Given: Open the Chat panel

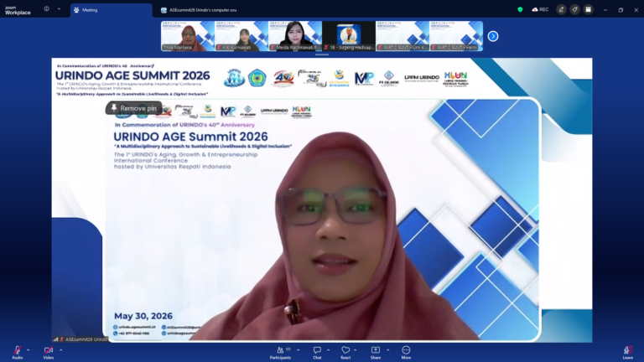Looking at the screenshot, I should coord(317,352).
